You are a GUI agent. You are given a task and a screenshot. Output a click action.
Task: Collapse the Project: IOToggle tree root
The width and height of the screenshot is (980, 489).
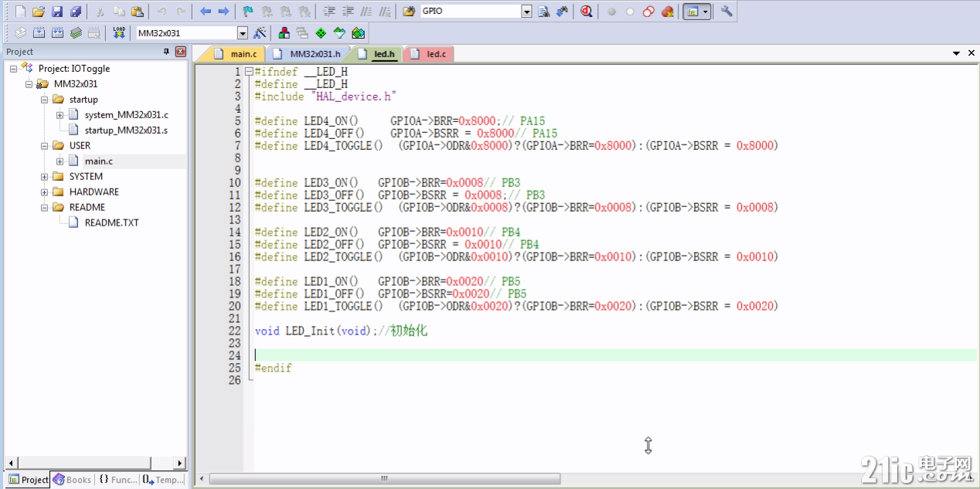coord(14,69)
